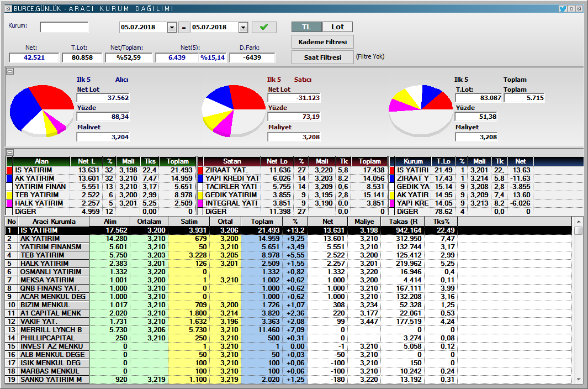The image size is (588, 389).
Task: Click the yellow swatch beside AK YATIR in Kurum table
Action: pyautogui.click(x=392, y=195)
